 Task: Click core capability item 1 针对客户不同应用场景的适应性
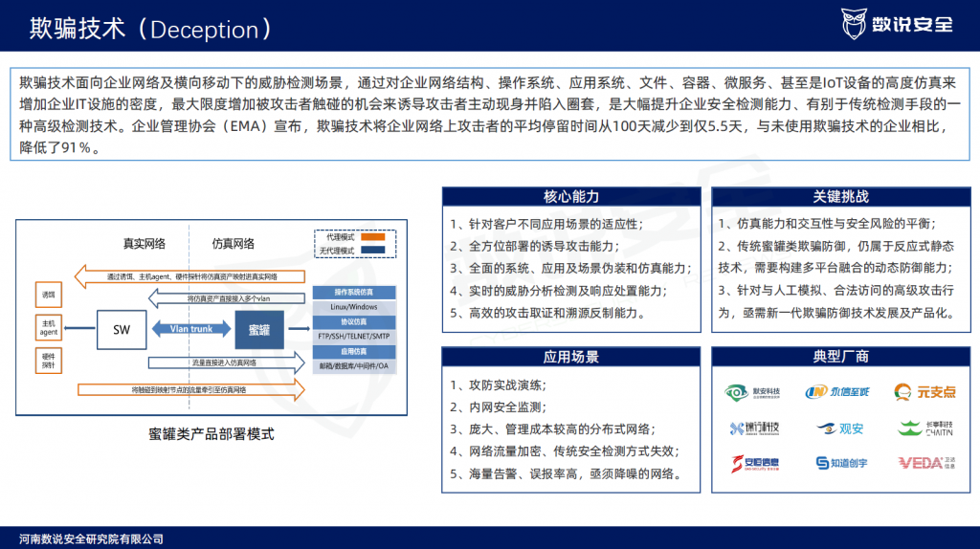pos(546,224)
